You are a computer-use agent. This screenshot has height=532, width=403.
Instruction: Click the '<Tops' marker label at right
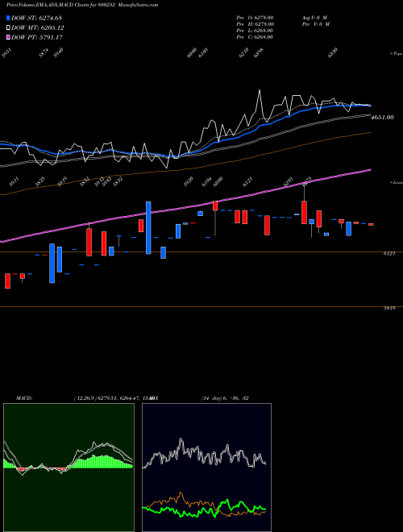pyautogui.click(x=396, y=54)
